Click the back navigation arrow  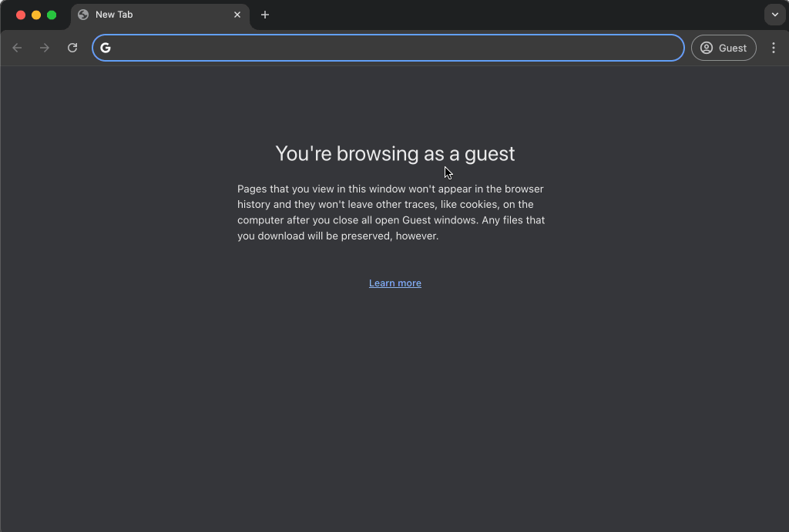[x=17, y=47]
